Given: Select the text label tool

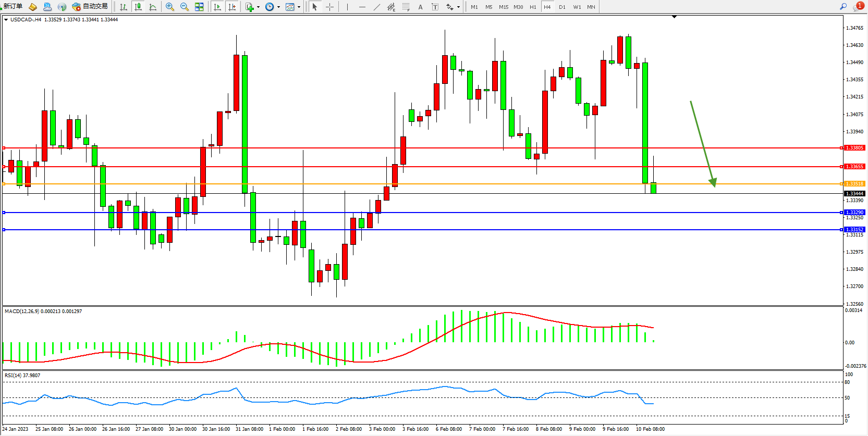Looking at the screenshot, I should [435, 7].
